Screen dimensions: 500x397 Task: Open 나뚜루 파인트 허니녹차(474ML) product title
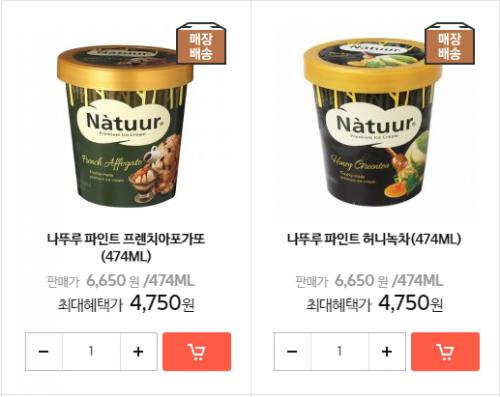(x=374, y=239)
